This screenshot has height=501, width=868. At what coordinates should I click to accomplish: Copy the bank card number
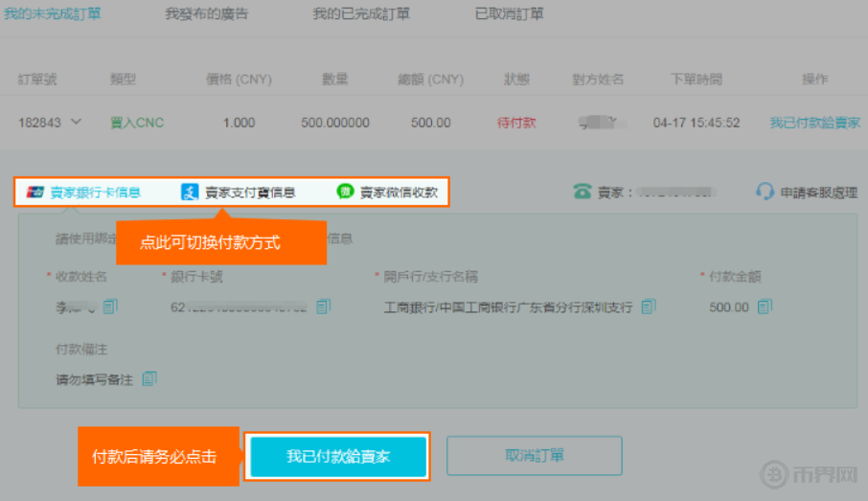pyautogui.click(x=323, y=307)
